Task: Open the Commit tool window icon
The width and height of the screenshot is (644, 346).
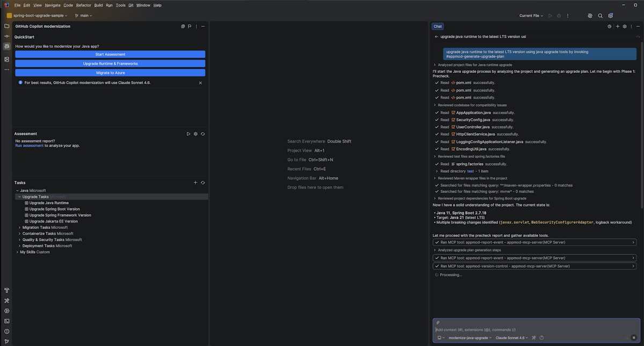Action: (x=6, y=36)
